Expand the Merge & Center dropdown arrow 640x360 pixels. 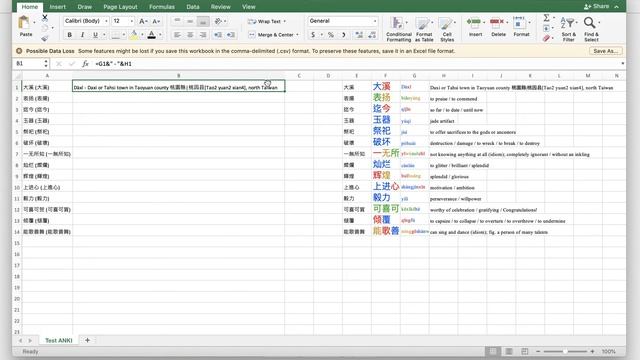298,35
